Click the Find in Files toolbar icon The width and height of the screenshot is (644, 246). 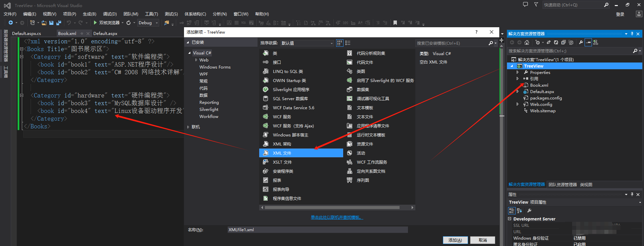pyautogui.click(x=167, y=23)
